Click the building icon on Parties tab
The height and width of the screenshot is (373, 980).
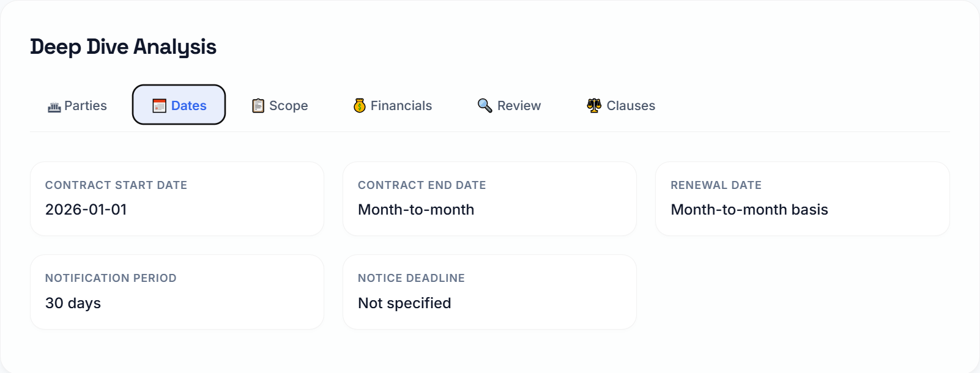(54, 105)
